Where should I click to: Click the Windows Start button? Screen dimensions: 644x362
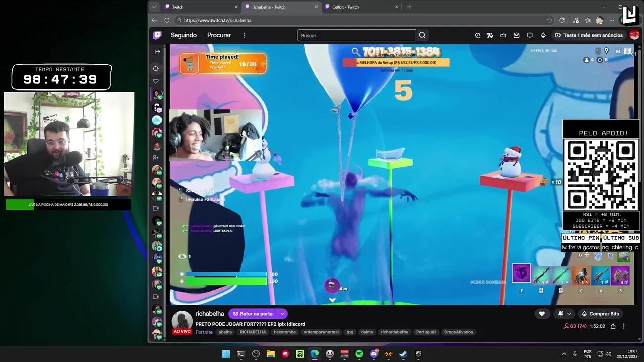(226, 354)
